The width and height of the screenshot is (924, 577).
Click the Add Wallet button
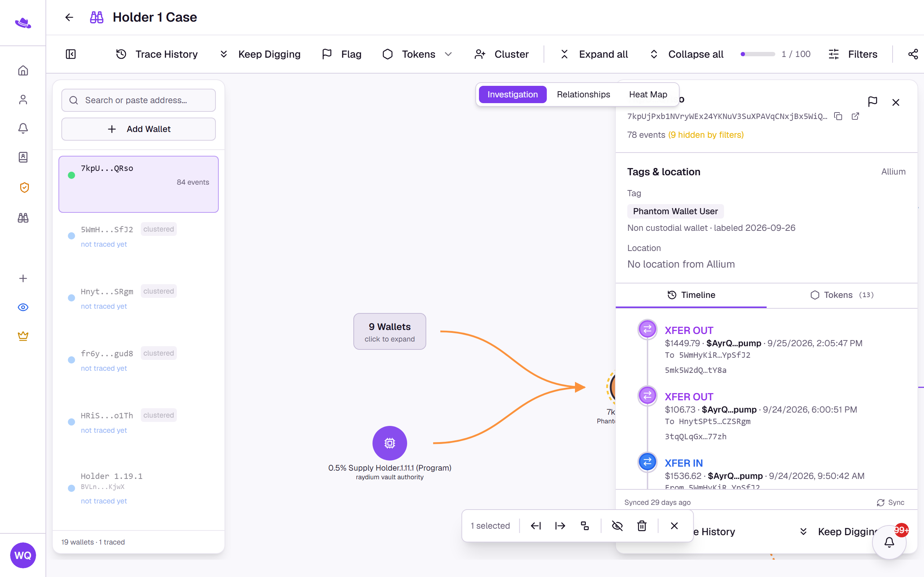pyautogui.click(x=139, y=129)
